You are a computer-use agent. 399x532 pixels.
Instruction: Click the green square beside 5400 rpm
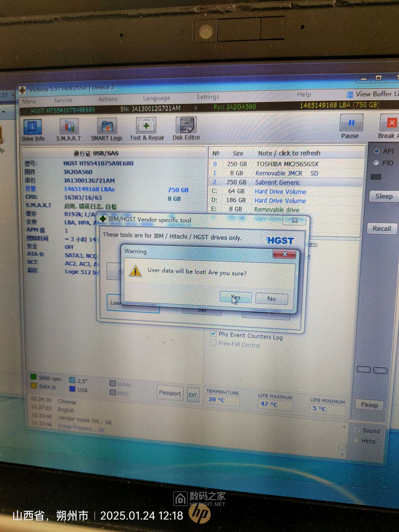pyautogui.click(x=34, y=377)
